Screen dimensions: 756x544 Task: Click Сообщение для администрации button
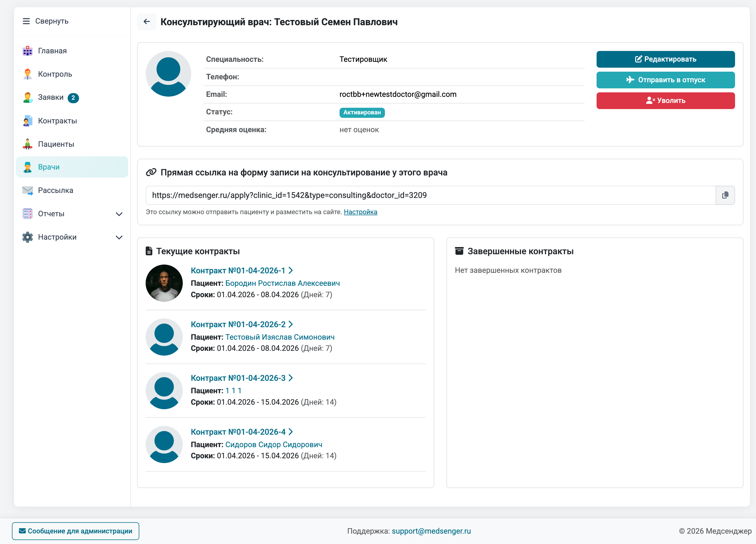[76, 531]
